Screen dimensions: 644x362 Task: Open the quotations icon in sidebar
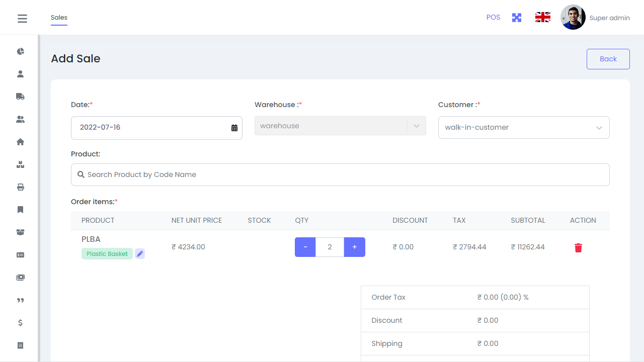[20, 300]
